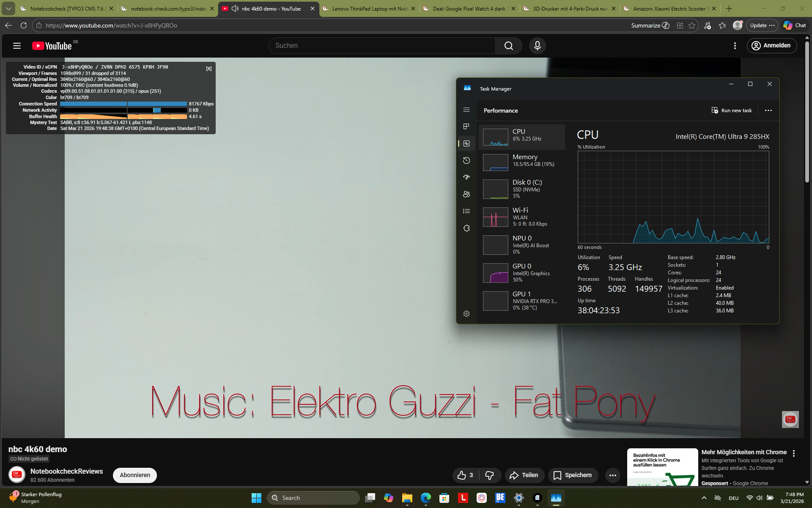This screenshot has height=508, width=812.
Task: Open Task Manager Services page
Action: click(x=466, y=228)
